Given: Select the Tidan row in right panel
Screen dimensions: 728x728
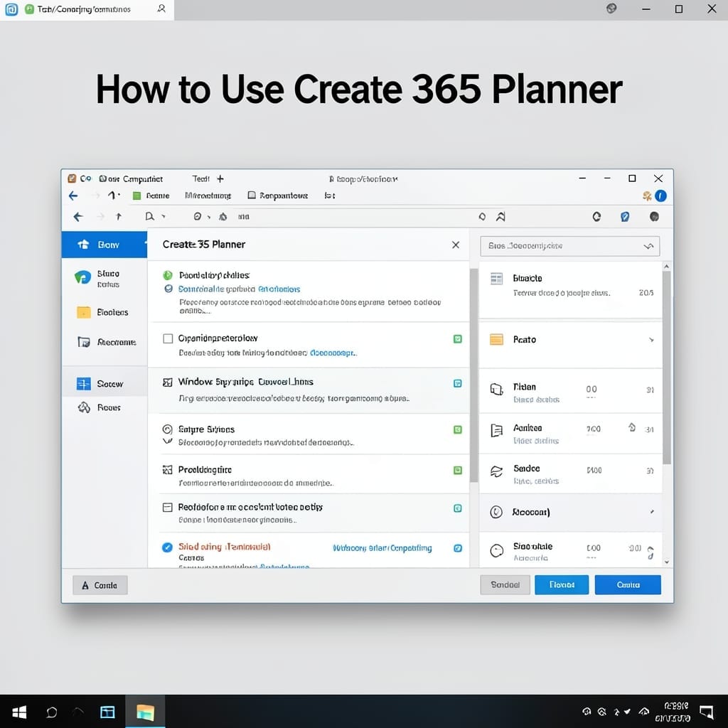Looking at the screenshot, I should click(x=570, y=392).
